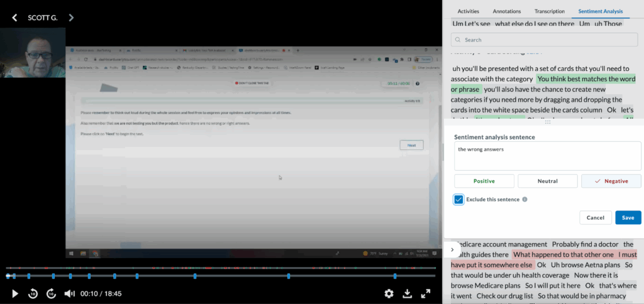
Task: Open the Annotations tab
Action: (506, 11)
